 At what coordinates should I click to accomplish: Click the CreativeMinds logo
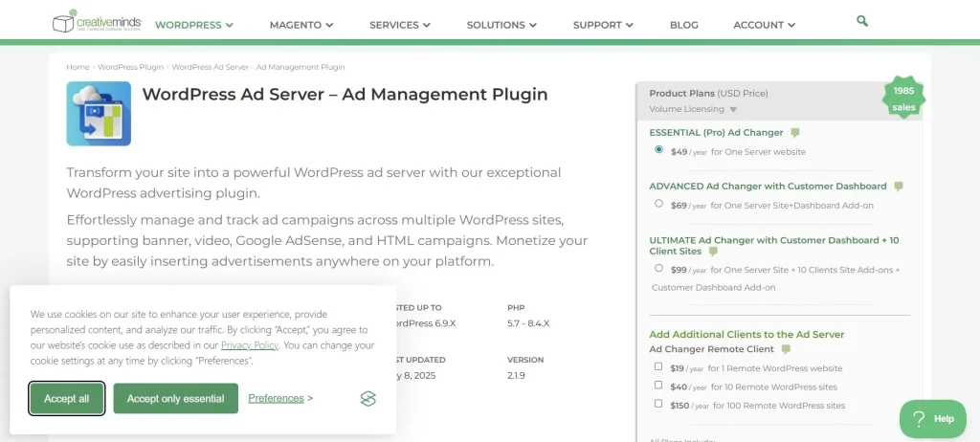pos(98,21)
